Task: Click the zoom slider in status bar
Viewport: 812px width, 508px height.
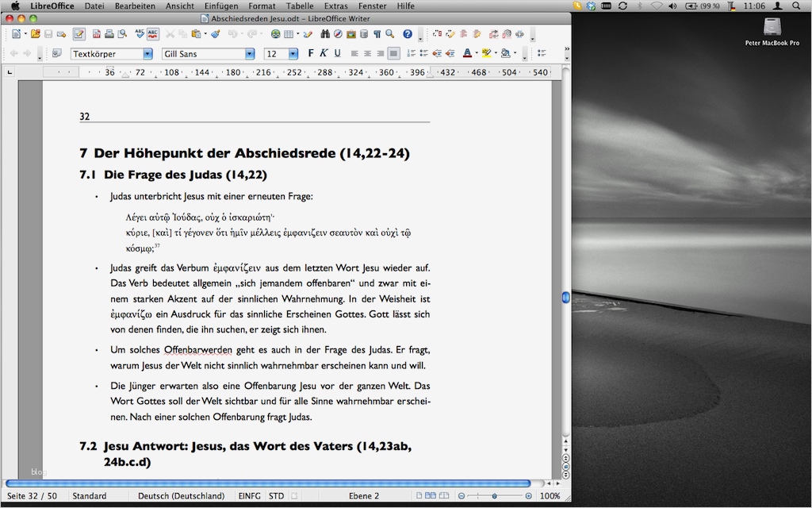Action: tap(495, 496)
